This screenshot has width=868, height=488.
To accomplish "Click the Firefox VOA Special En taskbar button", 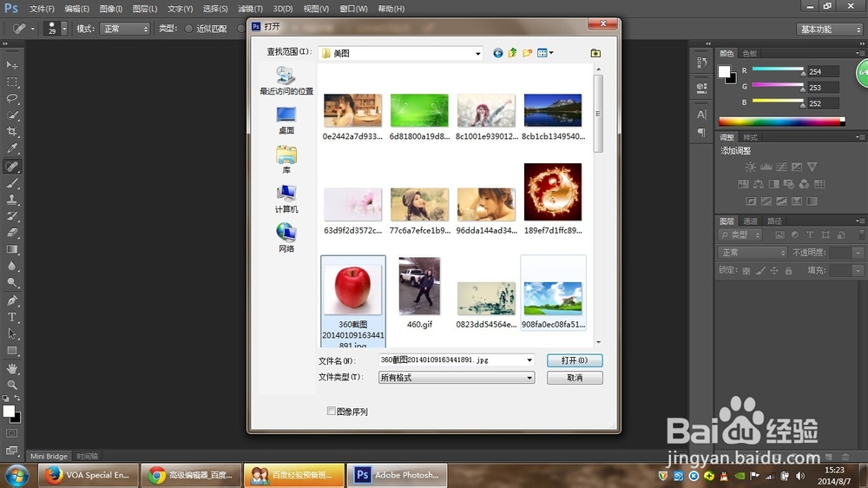I will 88,475.
